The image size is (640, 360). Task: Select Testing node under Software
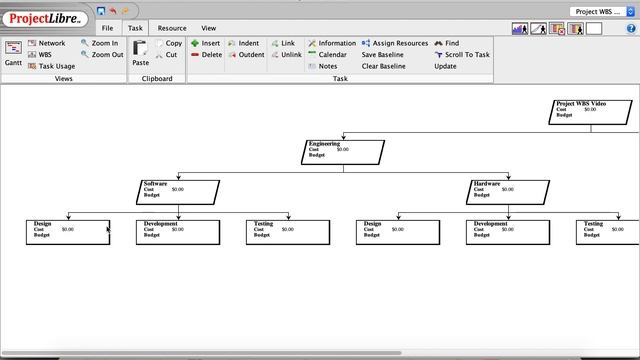(288, 232)
